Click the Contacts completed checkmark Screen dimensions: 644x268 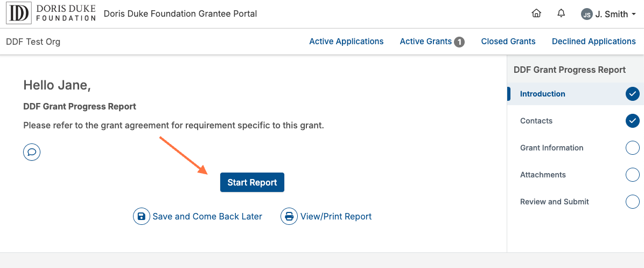click(633, 121)
